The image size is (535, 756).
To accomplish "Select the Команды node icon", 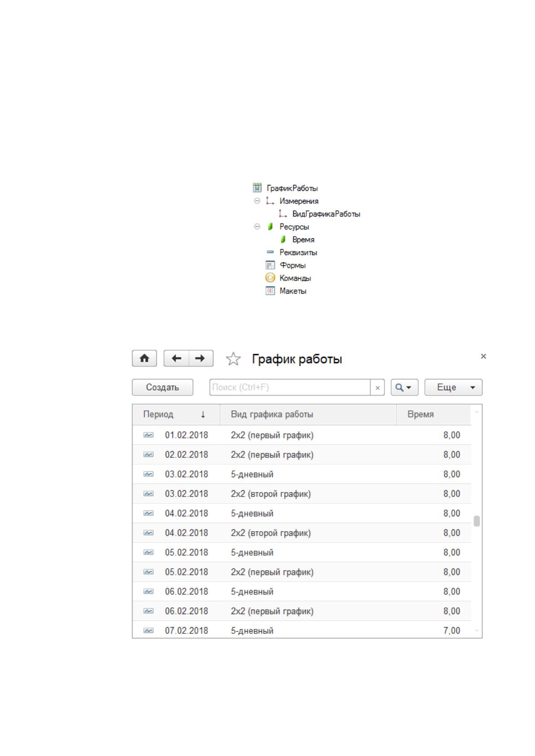I will pyautogui.click(x=270, y=278).
